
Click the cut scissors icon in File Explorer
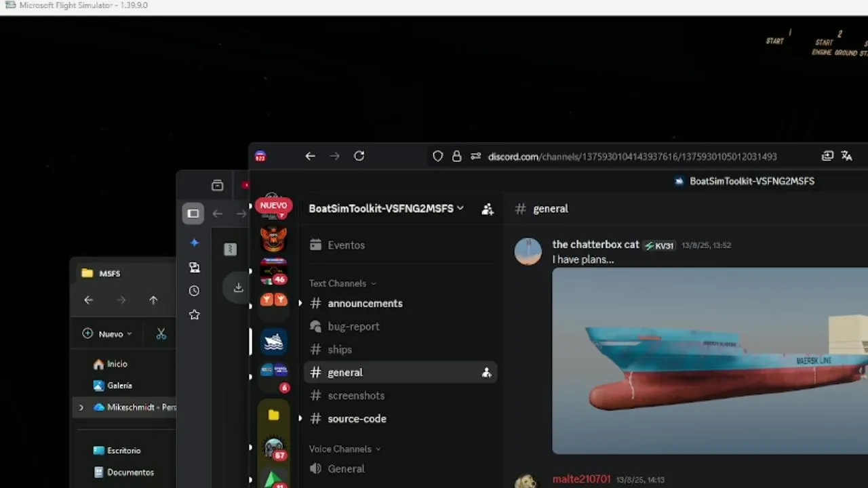(161, 333)
